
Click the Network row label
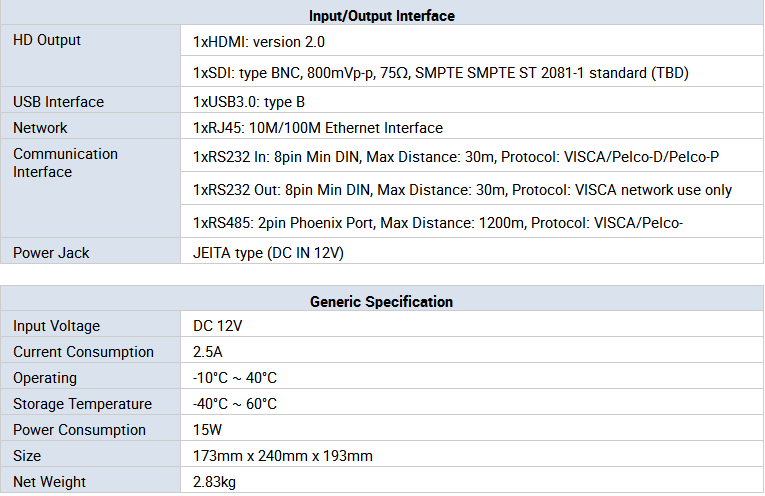pos(40,128)
